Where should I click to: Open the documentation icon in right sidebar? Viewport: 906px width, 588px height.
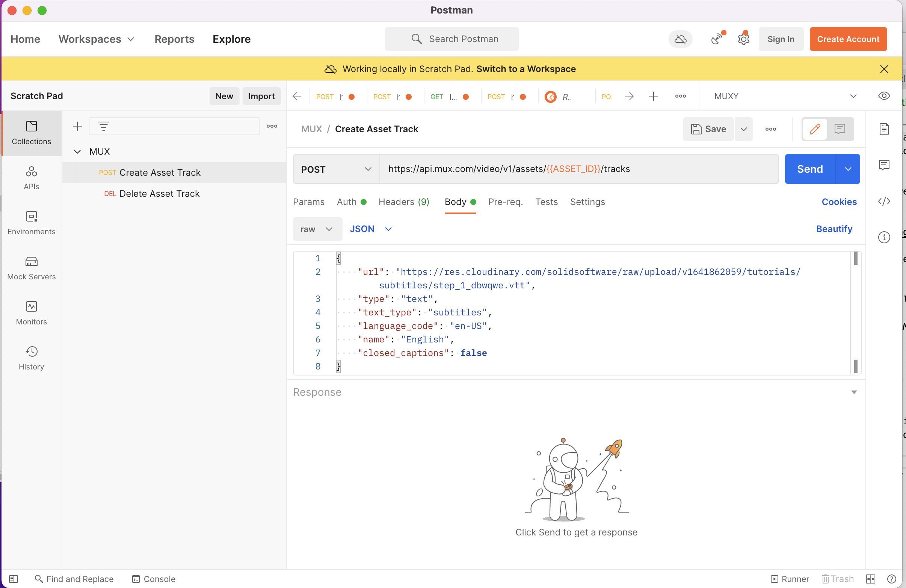[x=883, y=129]
